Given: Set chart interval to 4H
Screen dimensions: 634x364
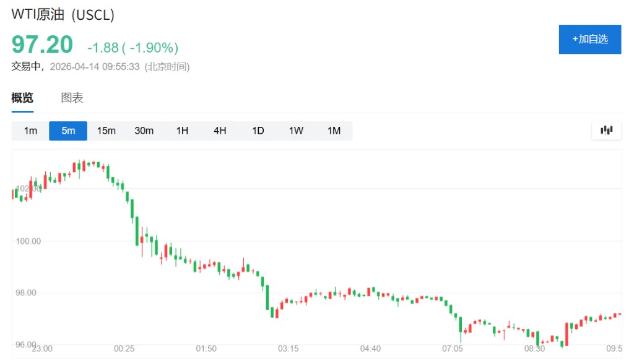Looking at the screenshot, I should click(x=220, y=131).
